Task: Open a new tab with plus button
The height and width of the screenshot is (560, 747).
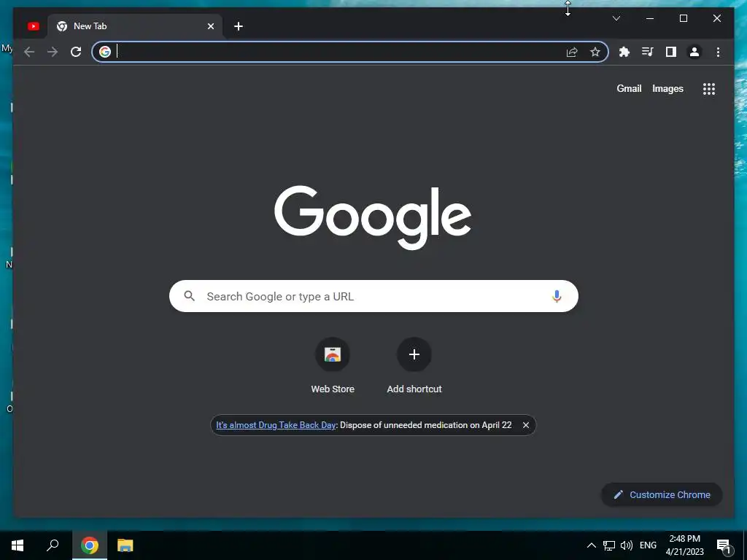Action: pos(239,26)
